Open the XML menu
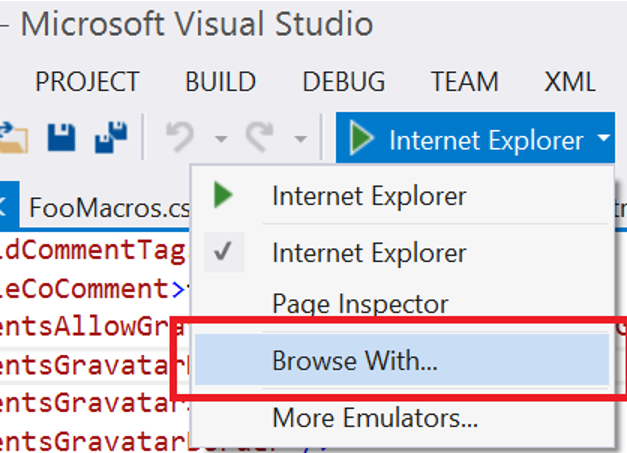627x453 pixels. tap(570, 82)
